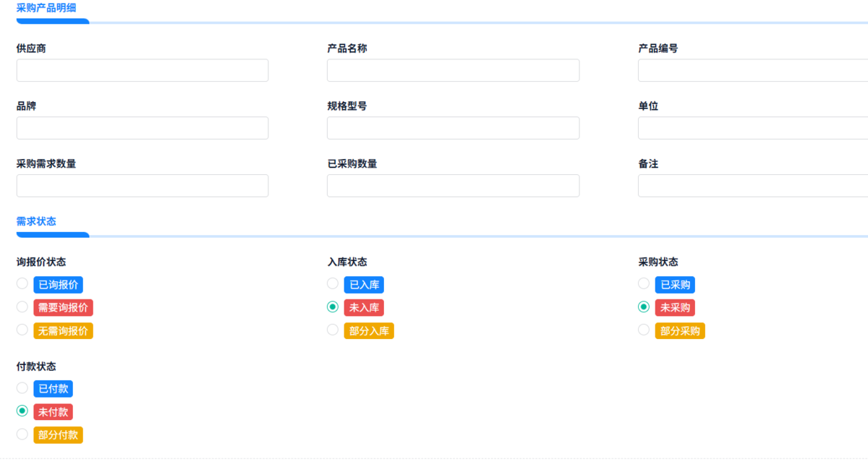Image resolution: width=868 pixels, height=462 pixels.
Task: Choose the 未采购 radio option
Action: (644, 307)
